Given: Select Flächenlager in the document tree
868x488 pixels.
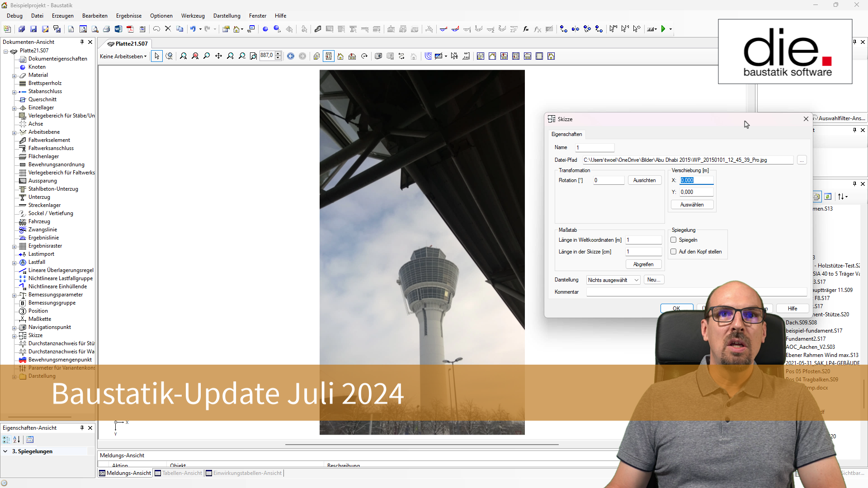Looking at the screenshot, I should point(43,156).
